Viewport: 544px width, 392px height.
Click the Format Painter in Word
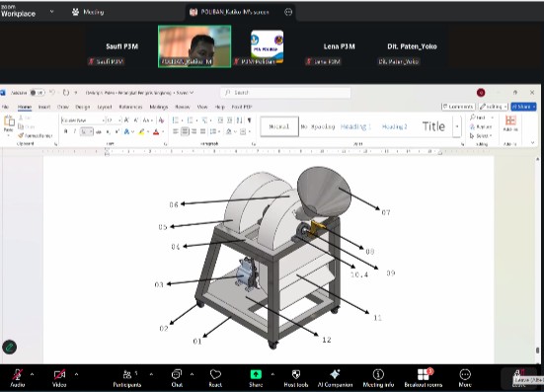click(35, 135)
